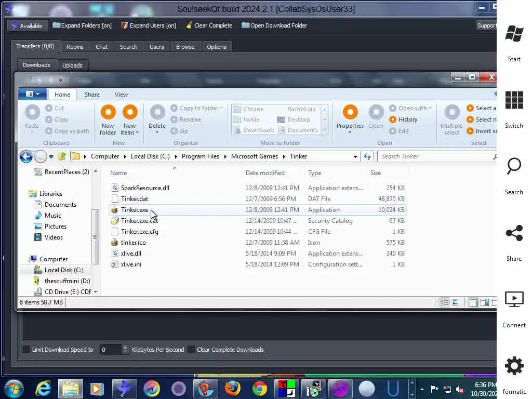
Task: Click the New items ribbon icon
Action: click(129, 112)
